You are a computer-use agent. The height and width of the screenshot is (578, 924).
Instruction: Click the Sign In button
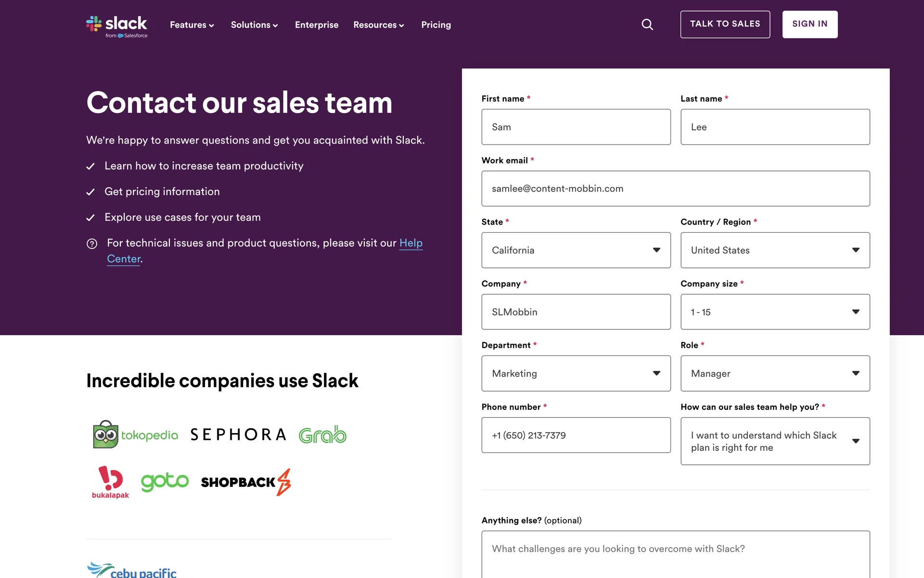pyautogui.click(x=809, y=24)
